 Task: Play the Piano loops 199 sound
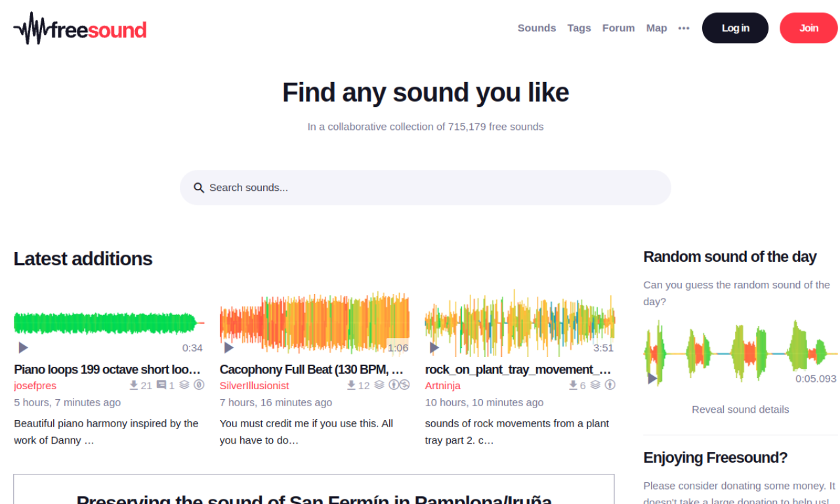23,347
